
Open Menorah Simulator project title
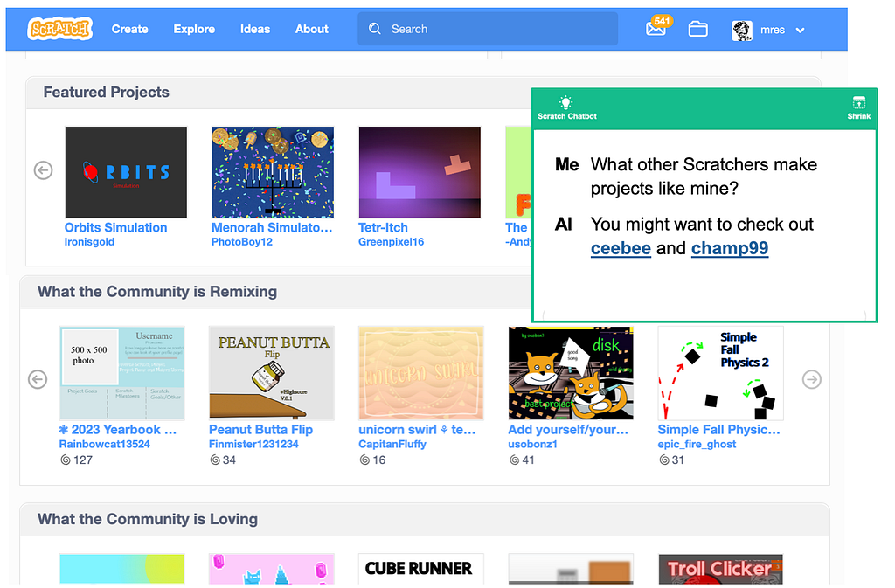[272, 227]
